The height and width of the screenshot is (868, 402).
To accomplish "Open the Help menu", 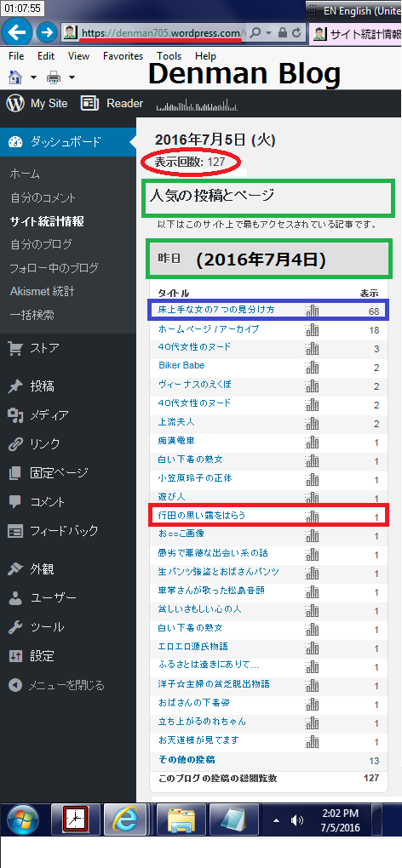I will [205, 56].
